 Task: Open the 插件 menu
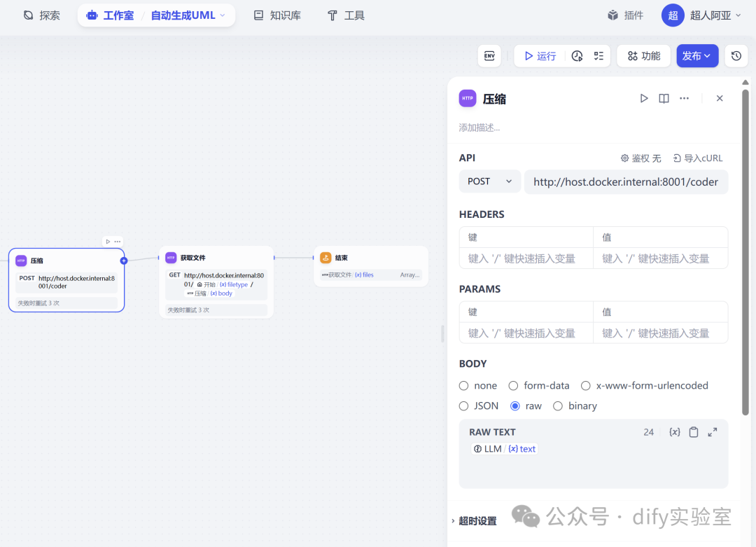625,15
